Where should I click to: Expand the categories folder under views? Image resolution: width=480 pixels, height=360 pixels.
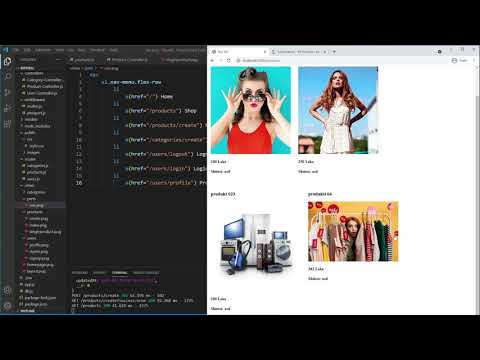[x=35, y=192]
